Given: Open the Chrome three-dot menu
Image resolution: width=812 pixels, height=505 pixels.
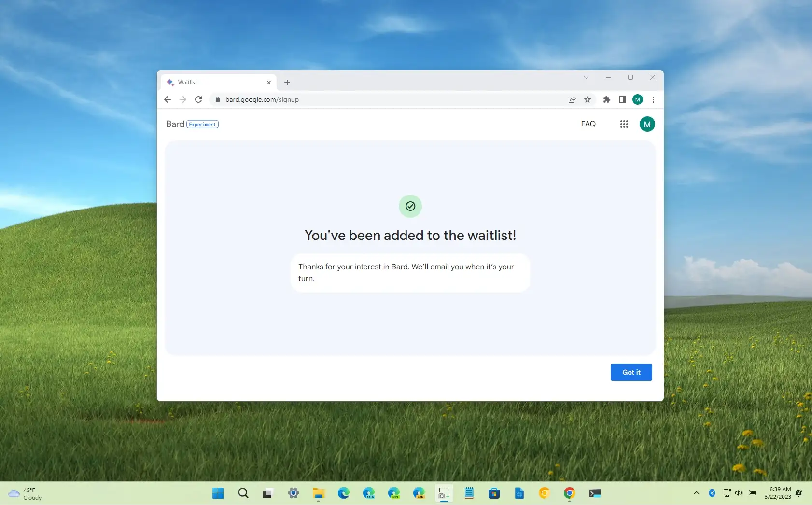Looking at the screenshot, I should tap(653, 99).
